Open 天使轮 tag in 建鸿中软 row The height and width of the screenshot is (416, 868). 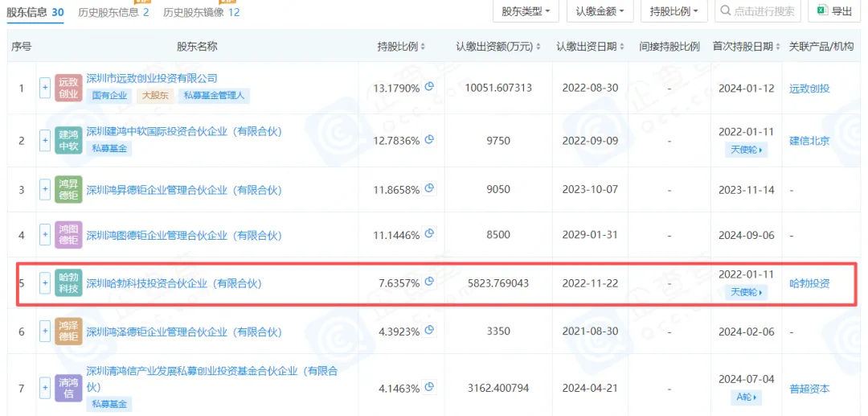(746, 150)
